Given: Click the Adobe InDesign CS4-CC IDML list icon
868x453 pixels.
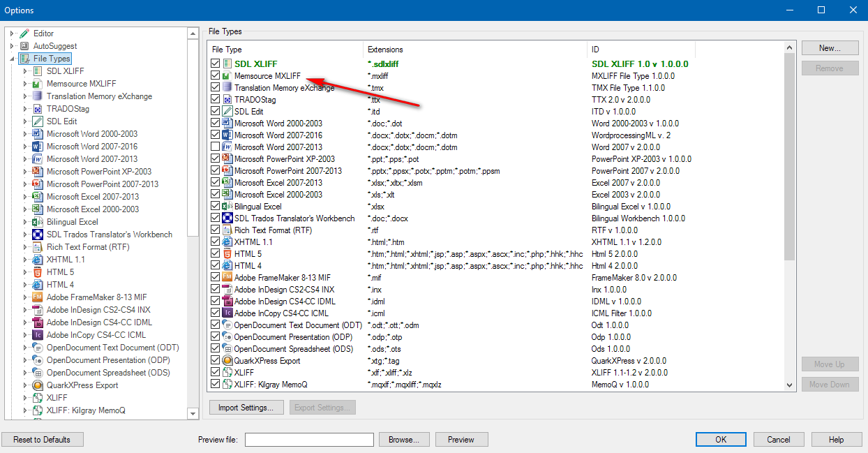Looking at the screenshot, I should (227, 302).
